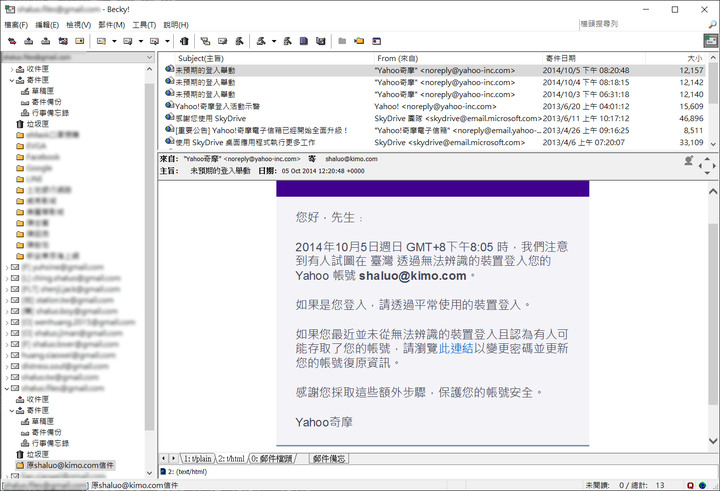Click the four-arrow navigation icon in header
Image resolution: width=720 pixels, height=491 pixels.
click(707, 165)
